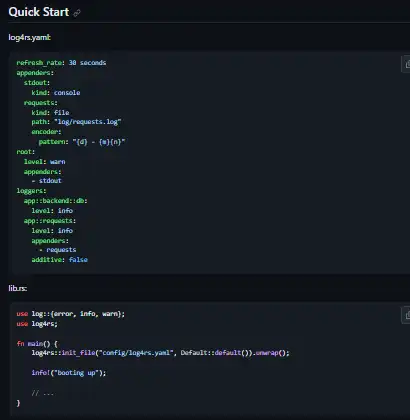Click the kind: console line

[x=56, y=93]
